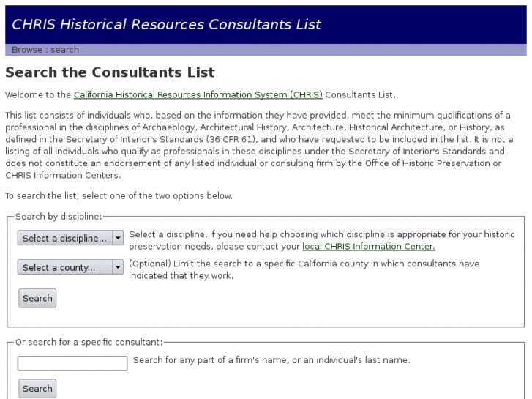
Task: Click the "Search for any part of a firm's name" hint
Action: click(x=271, y=360)
